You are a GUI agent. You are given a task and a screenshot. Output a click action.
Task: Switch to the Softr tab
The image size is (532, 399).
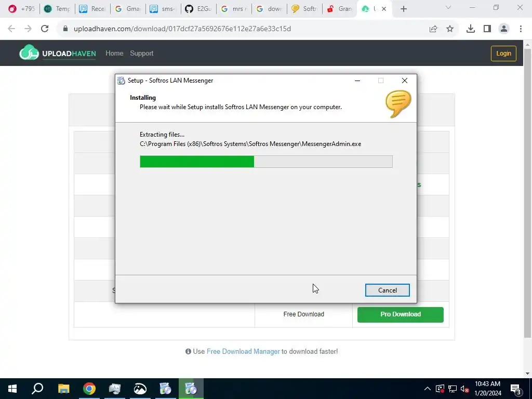coord(304,9)
